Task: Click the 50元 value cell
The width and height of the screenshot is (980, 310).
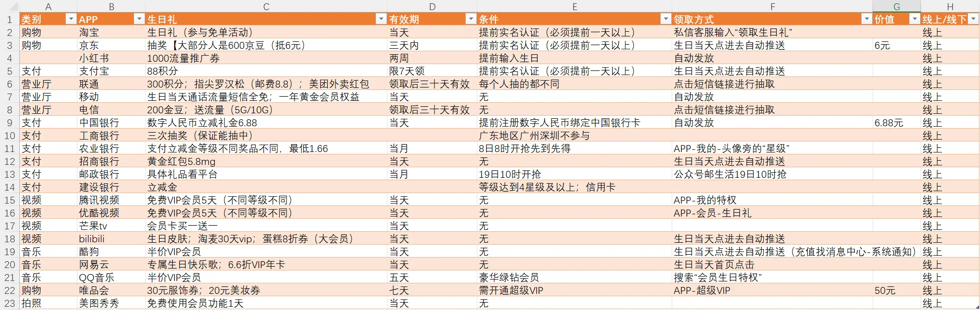Action: click(x=897, y=290)
